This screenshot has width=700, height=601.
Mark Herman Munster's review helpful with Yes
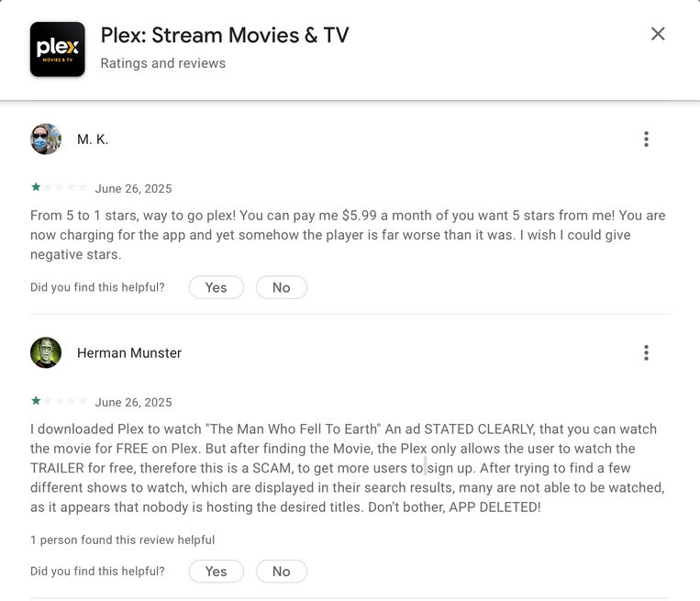[216, 571]
